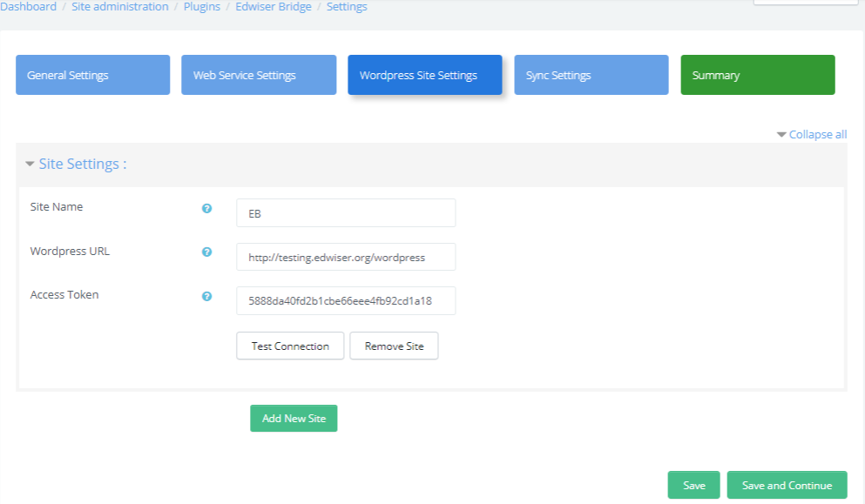This screenshot has height=504, width=865.
Task: Click Save and Continue button
Action: click(x=787, y=485)
